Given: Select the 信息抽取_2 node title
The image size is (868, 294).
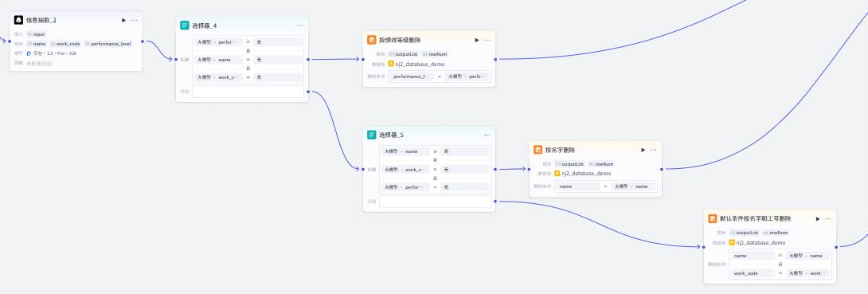Looking at the screenshot, I should click(41, 20).
